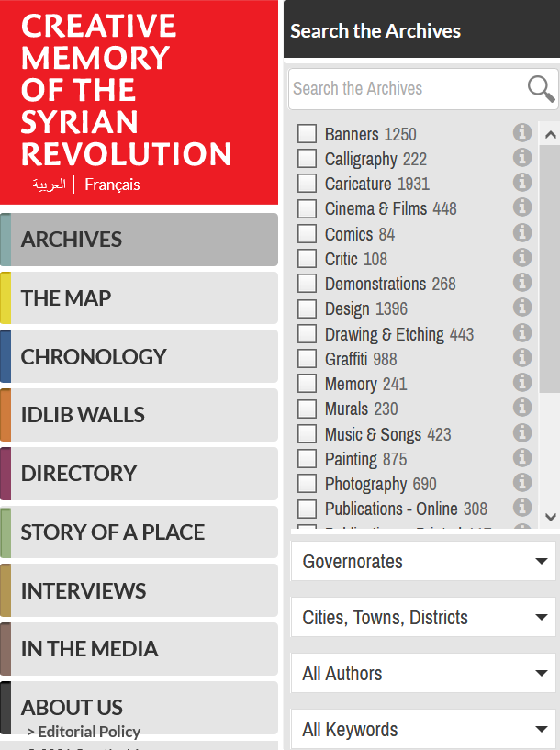Show info icon for Photography

click(522, 482)
